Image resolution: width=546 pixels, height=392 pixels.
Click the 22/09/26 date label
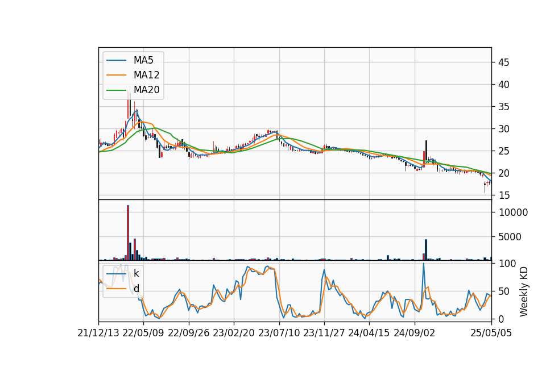189,333
